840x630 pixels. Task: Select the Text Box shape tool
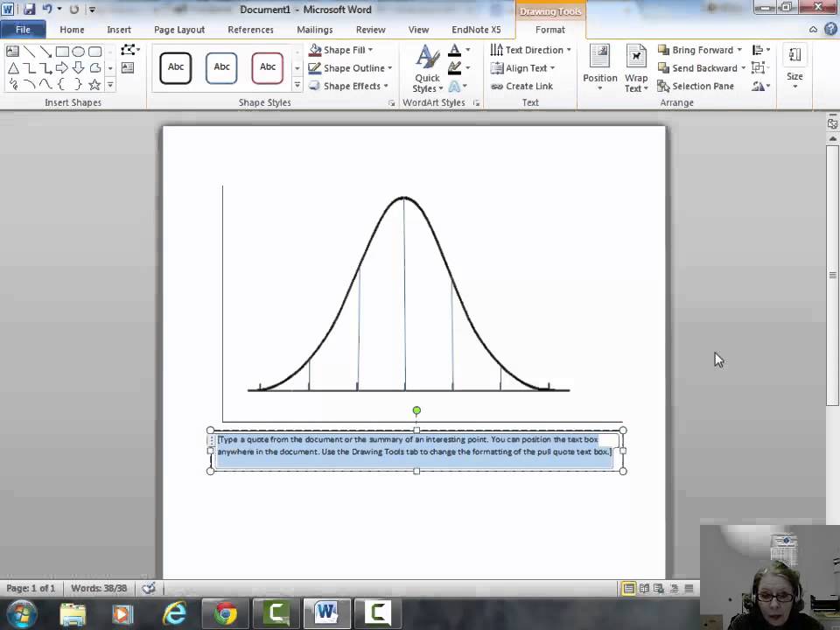(12, 52)
